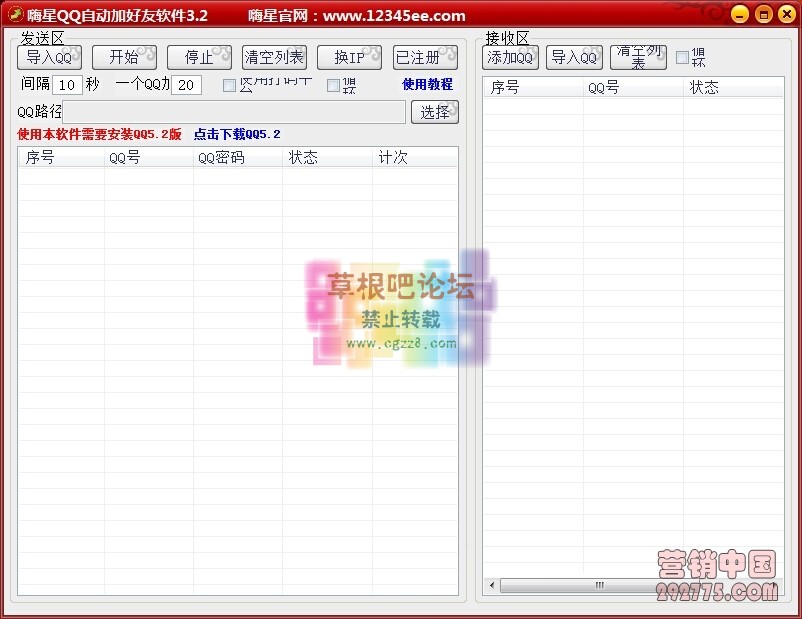The height and width of the screenshot is (619, 802).
Task: Click the interval seconds field showing 10
Action: pyautogui.click(x=67, y=86)
